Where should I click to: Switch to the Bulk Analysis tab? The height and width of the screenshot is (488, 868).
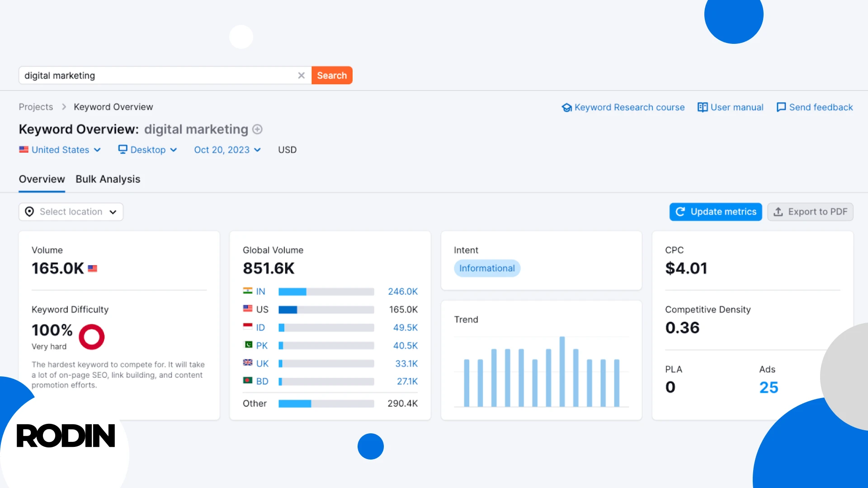coord(108,179)
